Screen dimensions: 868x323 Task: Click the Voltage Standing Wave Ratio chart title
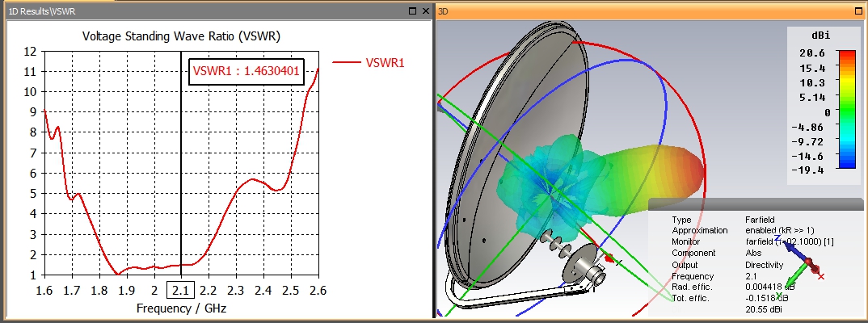pyautogui.click(x=181, y=36)
